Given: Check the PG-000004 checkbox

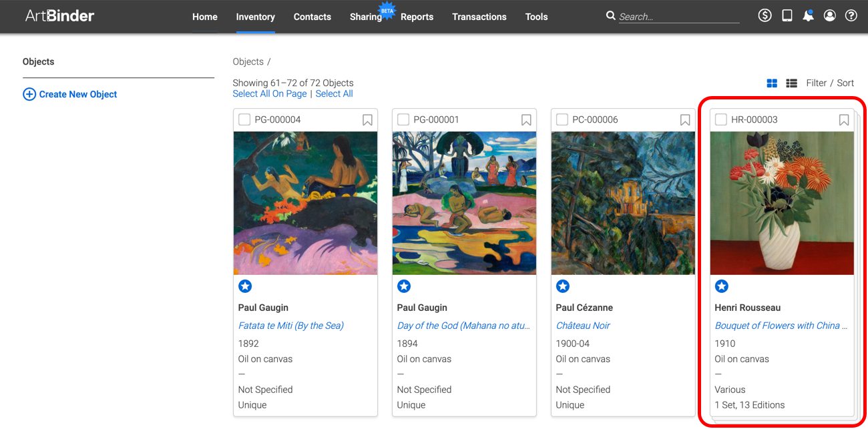Looking at the screenshot, I should [x=244, y=119].
